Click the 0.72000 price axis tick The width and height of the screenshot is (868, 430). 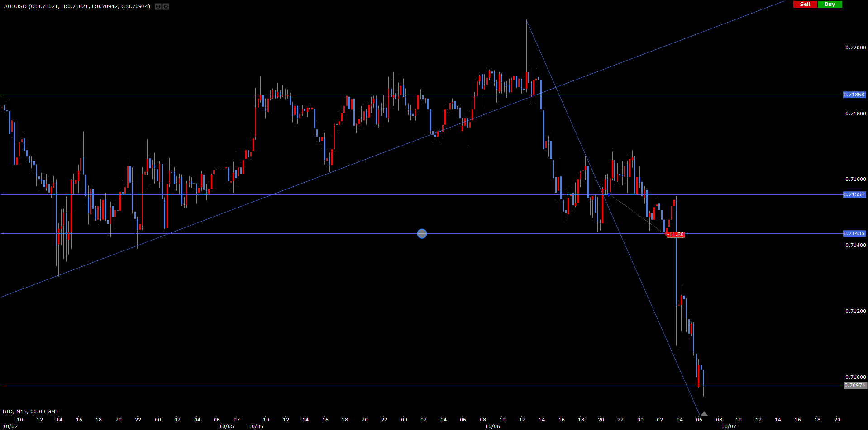tap(855, 47)
